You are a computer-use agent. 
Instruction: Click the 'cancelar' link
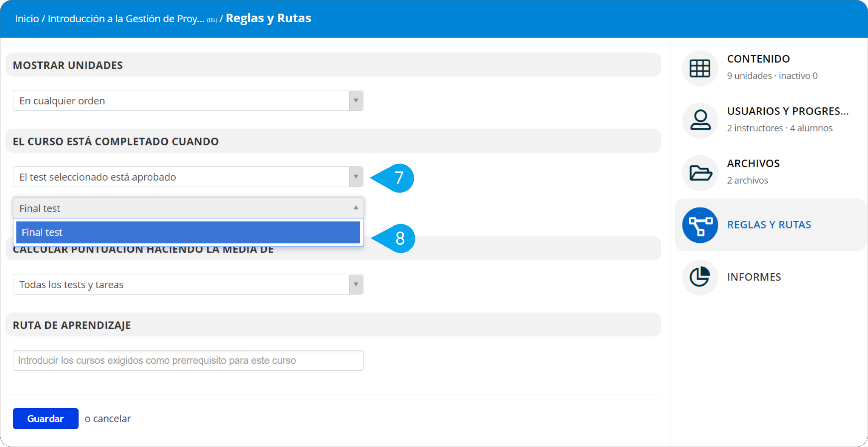pos(112,418)
